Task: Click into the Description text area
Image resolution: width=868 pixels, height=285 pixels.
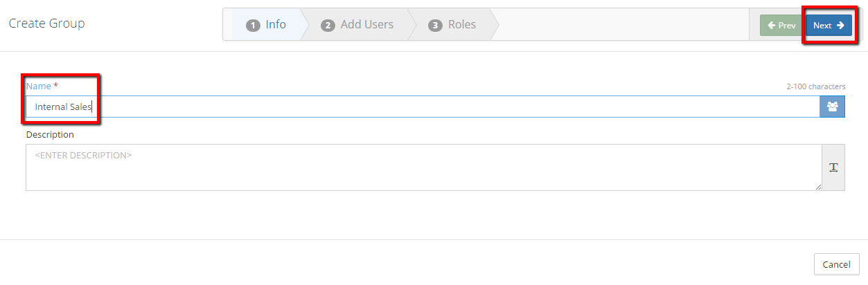Action: click(x=416, y=167)
